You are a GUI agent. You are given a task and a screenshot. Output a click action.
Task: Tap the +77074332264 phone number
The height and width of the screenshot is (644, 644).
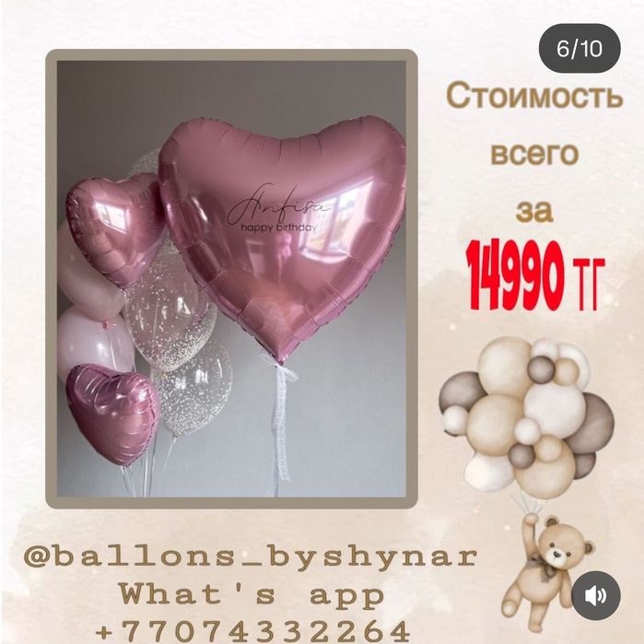(x=252, y=630)
